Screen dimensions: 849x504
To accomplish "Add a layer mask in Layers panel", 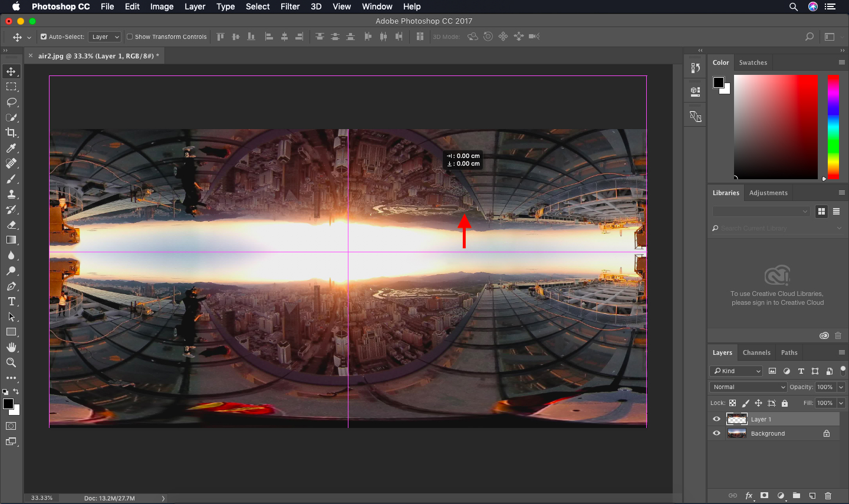I will pyautogui.click(x=765, y=496).
